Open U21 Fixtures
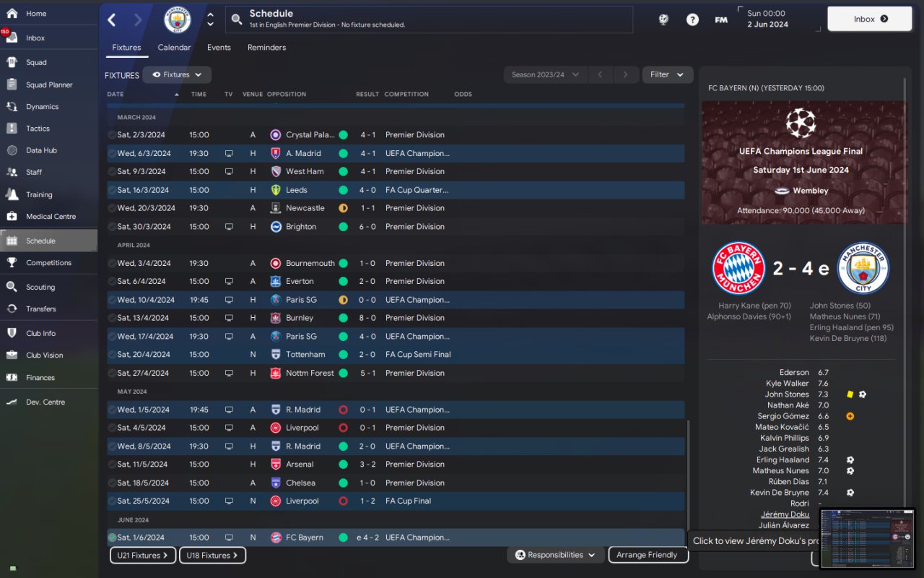 143,556
